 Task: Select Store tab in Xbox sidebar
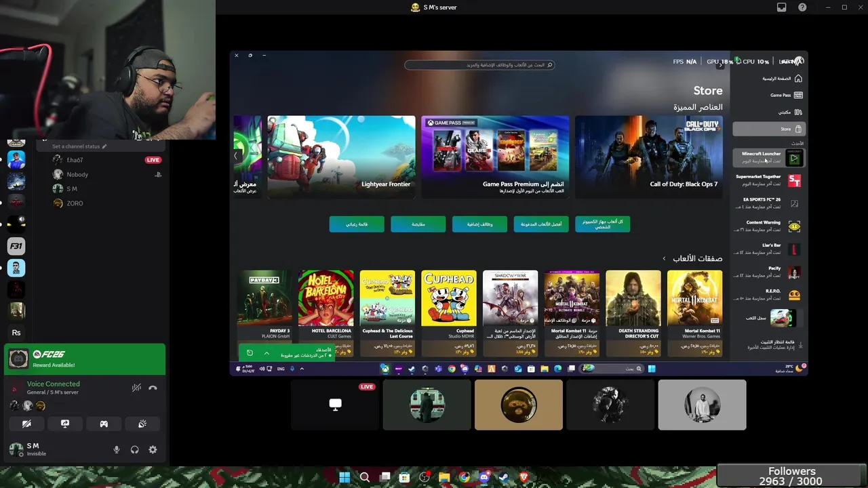click(768, 129)
